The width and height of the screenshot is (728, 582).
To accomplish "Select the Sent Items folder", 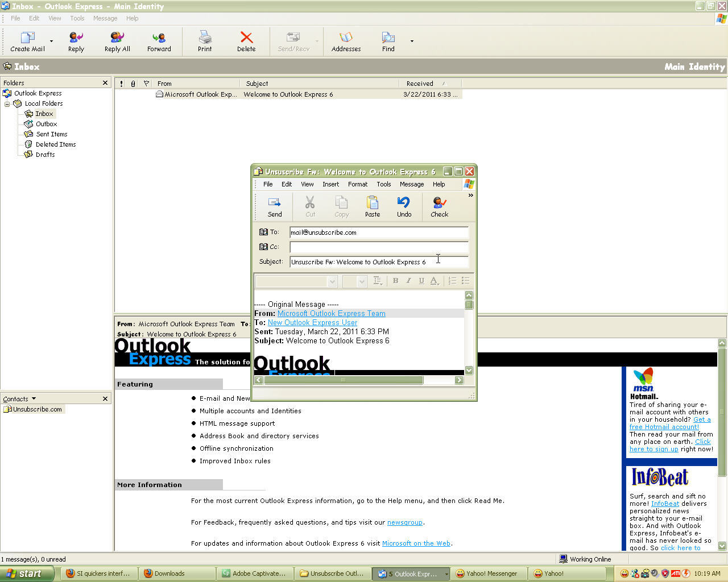I will pos(51,134).
